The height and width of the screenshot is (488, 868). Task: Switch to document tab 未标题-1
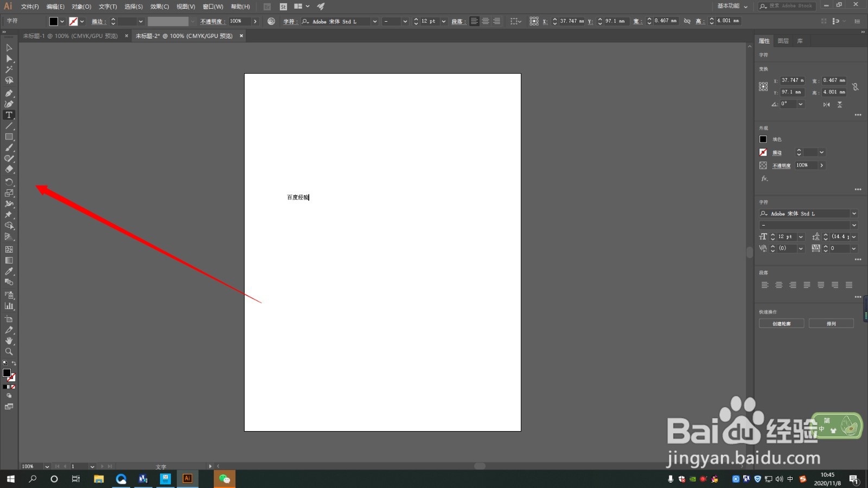coord(70,36)
